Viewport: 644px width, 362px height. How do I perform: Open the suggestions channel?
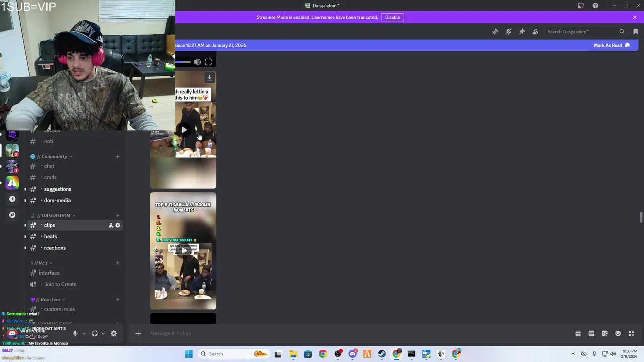[x=75, y=189]
